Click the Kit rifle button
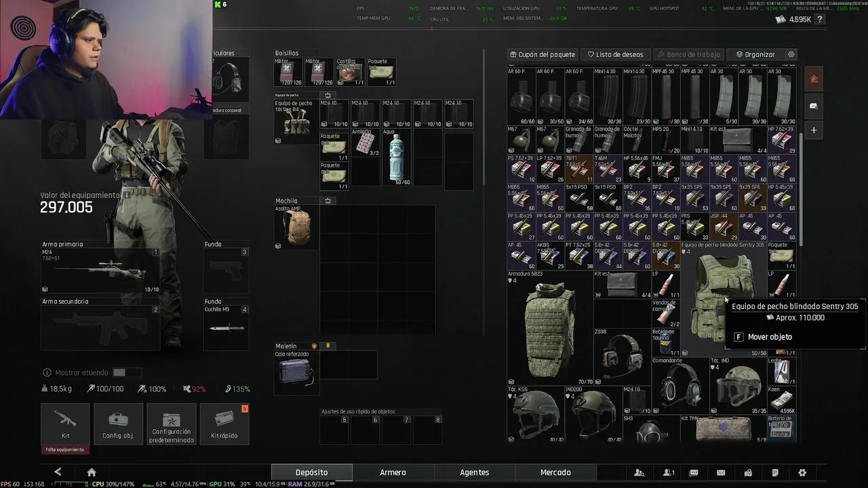868x488 pixels. (65, 424)
